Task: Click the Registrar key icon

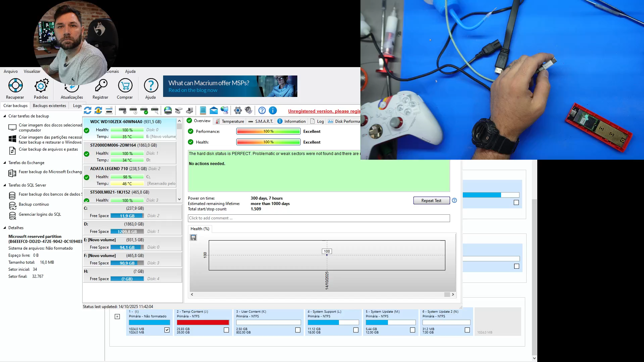Action: pos(101,86)
